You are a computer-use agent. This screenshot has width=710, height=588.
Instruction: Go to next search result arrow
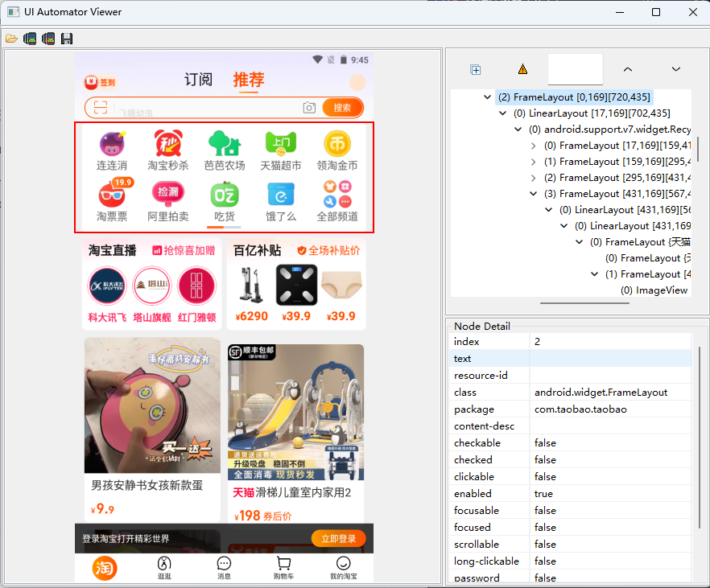point(676,69)
